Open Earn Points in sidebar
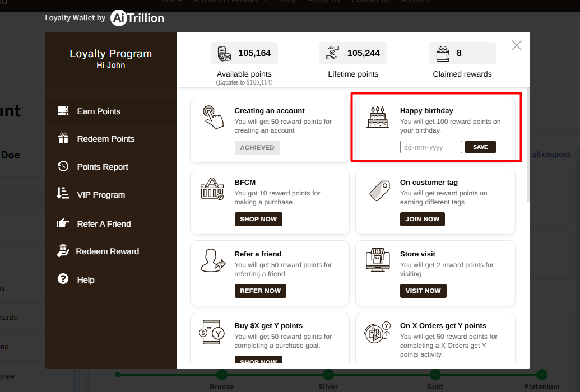Screen dimensions: 580x392 click(99, 111)
